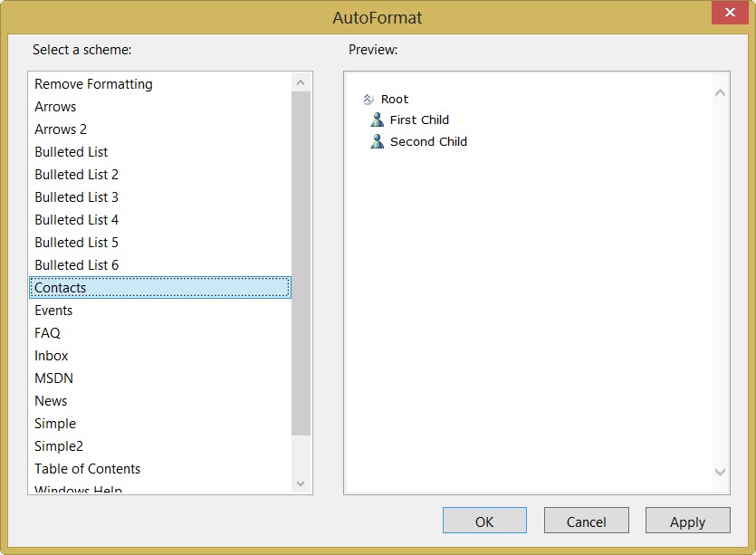Screen dimensions: 756x555
Task: Click the Cancel button
Action: point(587,521)
